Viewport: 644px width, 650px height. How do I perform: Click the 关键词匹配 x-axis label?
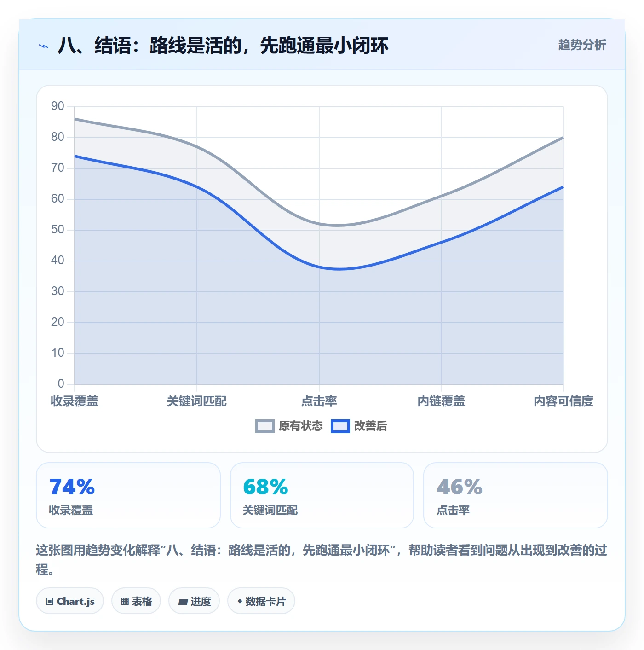pos(197,401)
